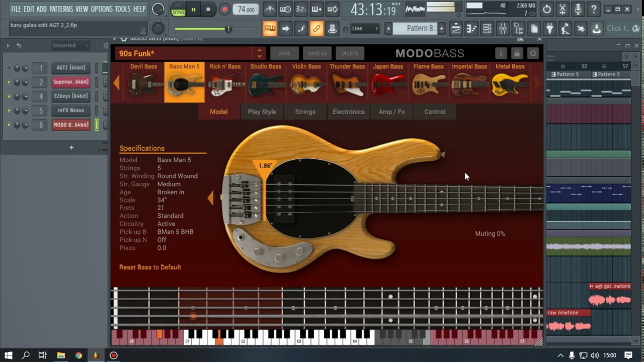This screenshot has height=362, width=644.
Task: Toggle note/clip grouping link icon
Action: click(316, 29)
